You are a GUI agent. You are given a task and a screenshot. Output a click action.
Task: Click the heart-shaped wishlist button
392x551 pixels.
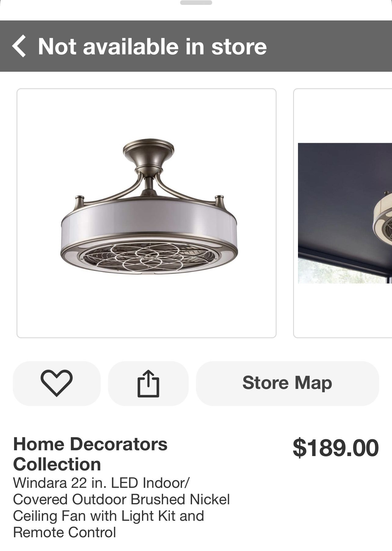click(56, 383)
